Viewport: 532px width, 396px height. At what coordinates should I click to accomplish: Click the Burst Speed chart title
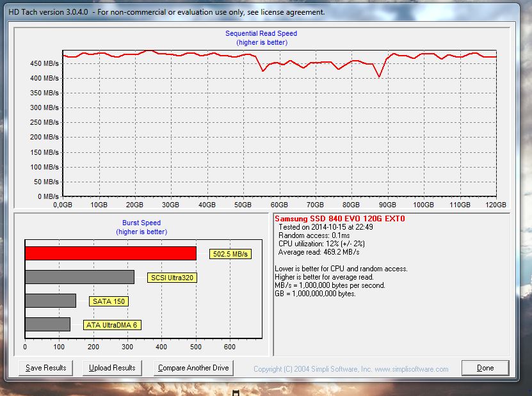(141, 223)
